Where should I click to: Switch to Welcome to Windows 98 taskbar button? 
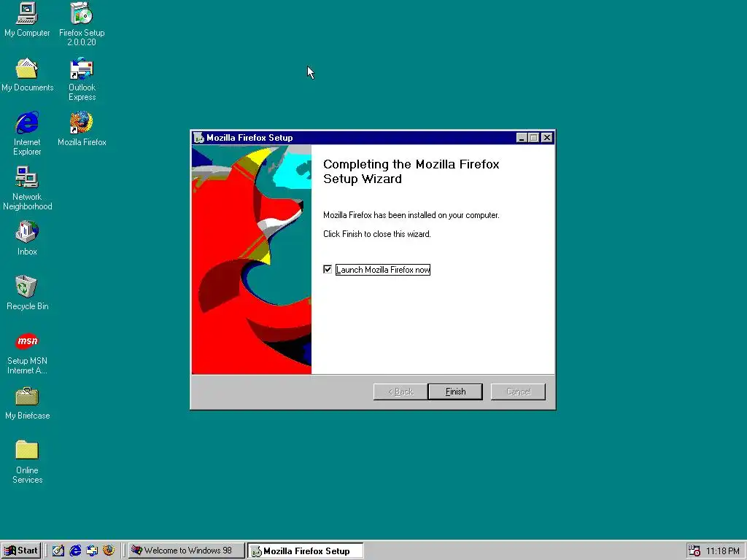coord(187,551)
